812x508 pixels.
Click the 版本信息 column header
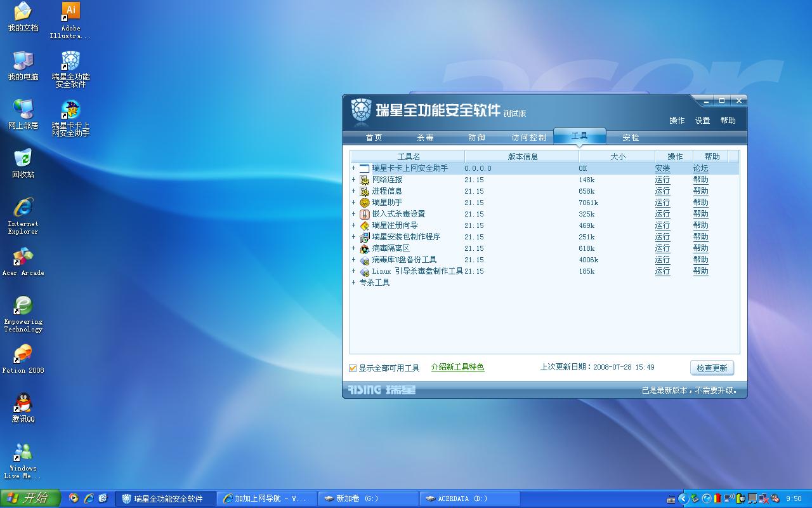[522, 156]
